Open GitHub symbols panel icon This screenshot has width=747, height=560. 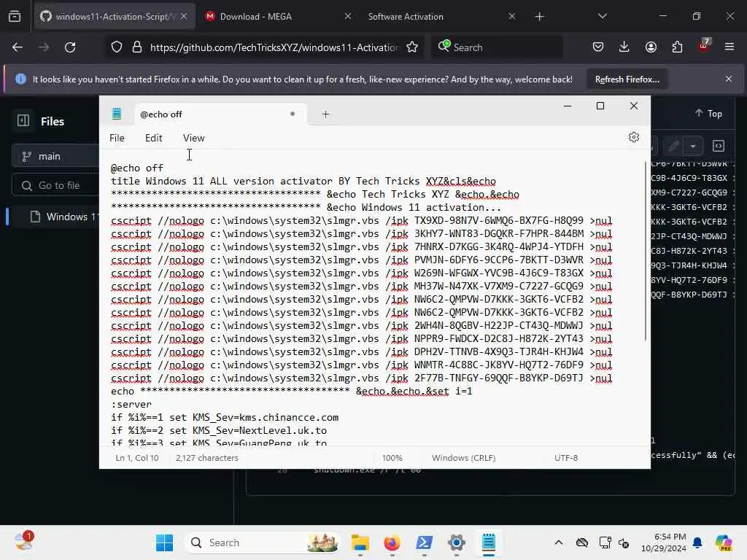click(719, 146)
